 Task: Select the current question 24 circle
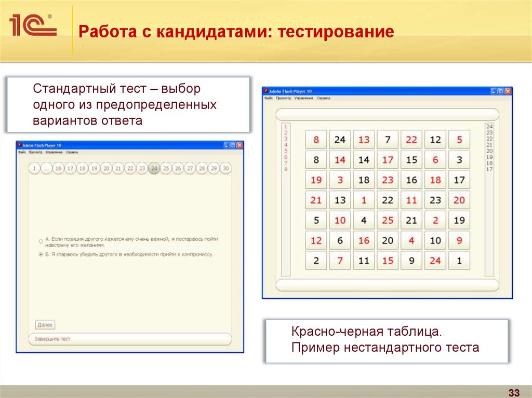(x=154, y=169)
